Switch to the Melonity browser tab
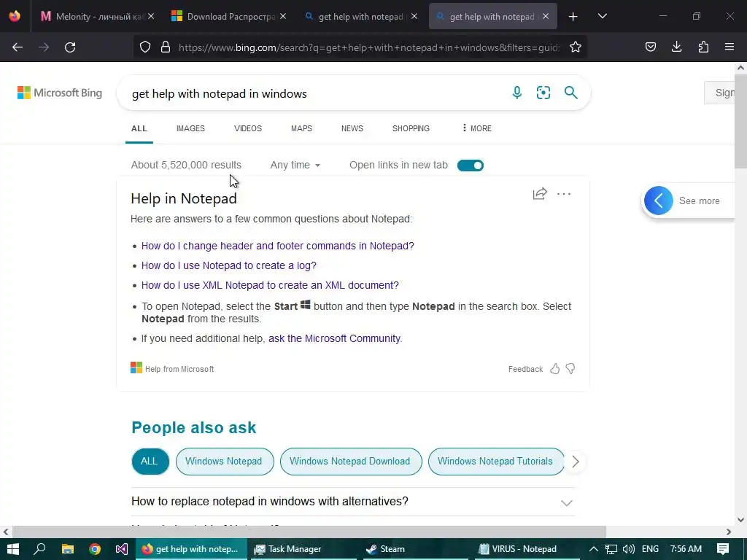The width and height of the screenshot is (747, 560). (x=93, y=16)
